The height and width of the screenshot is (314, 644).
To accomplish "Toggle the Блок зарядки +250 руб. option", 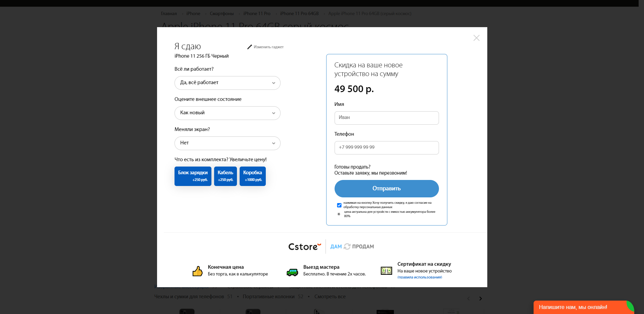I will [193, 176].
